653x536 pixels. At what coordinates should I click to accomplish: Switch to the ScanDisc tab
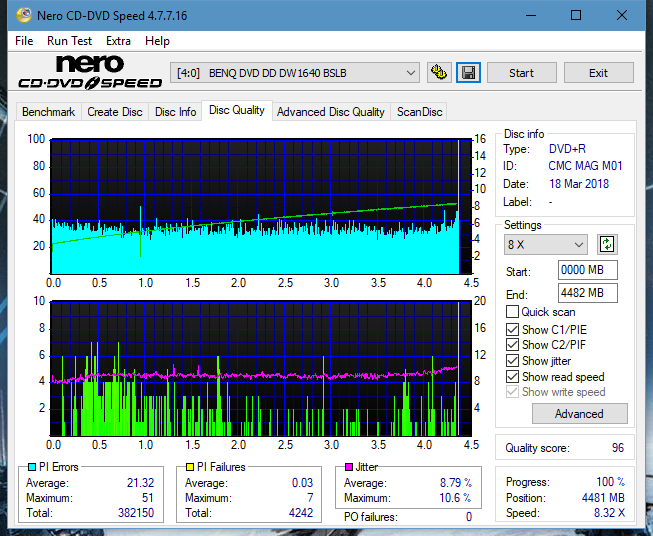(x=419, y=112)
